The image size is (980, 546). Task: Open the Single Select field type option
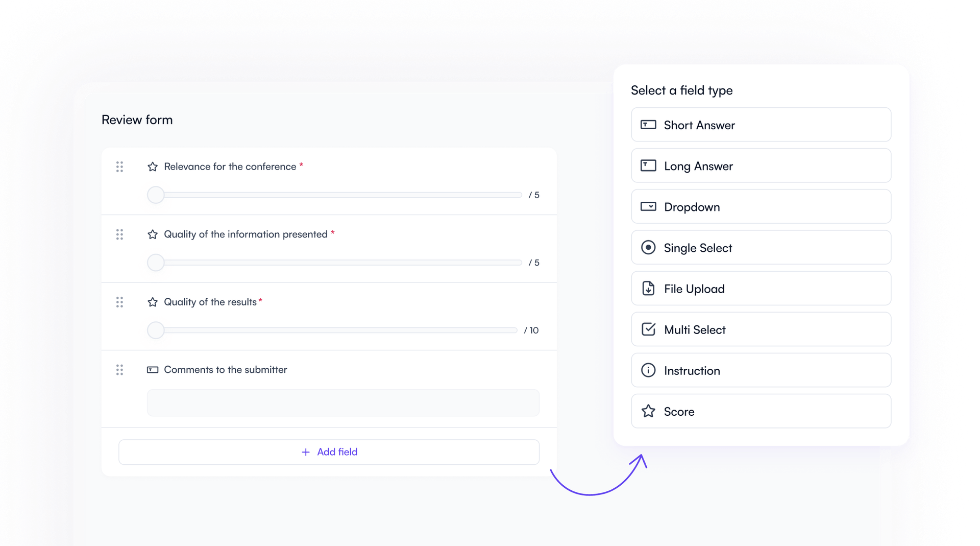pyautogui.click(x=761, y=247)
